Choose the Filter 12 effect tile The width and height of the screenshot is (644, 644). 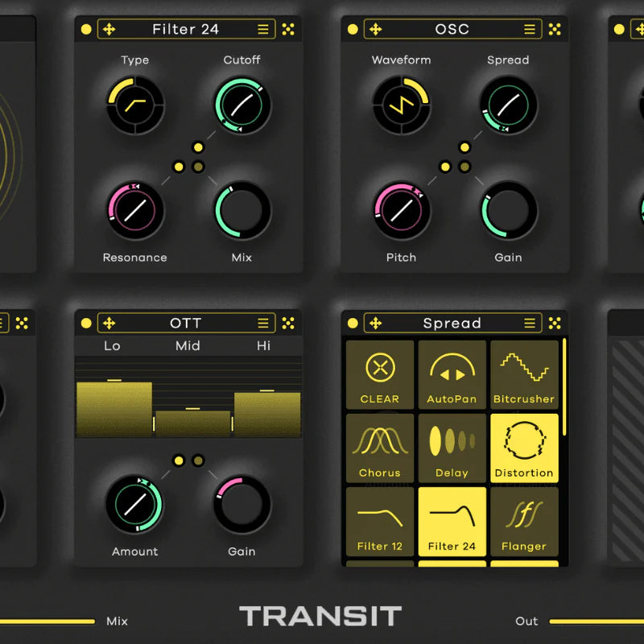pyautogui.click(x=380, y=522)
